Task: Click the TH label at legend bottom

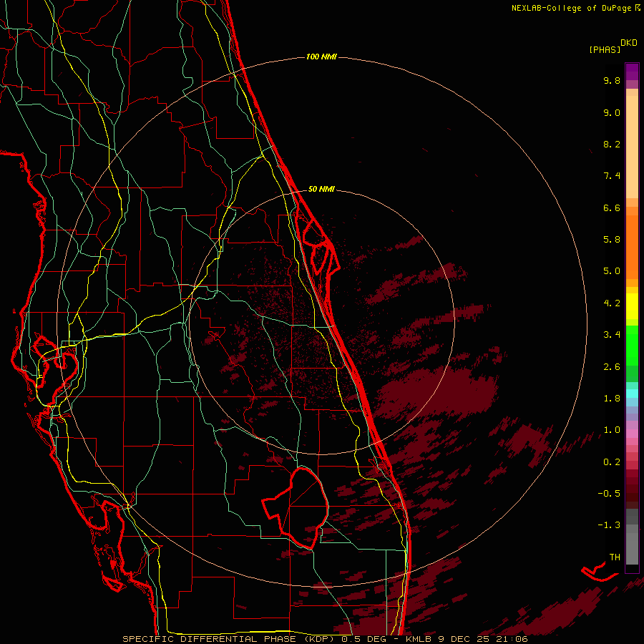Action: tap(615, 557)
